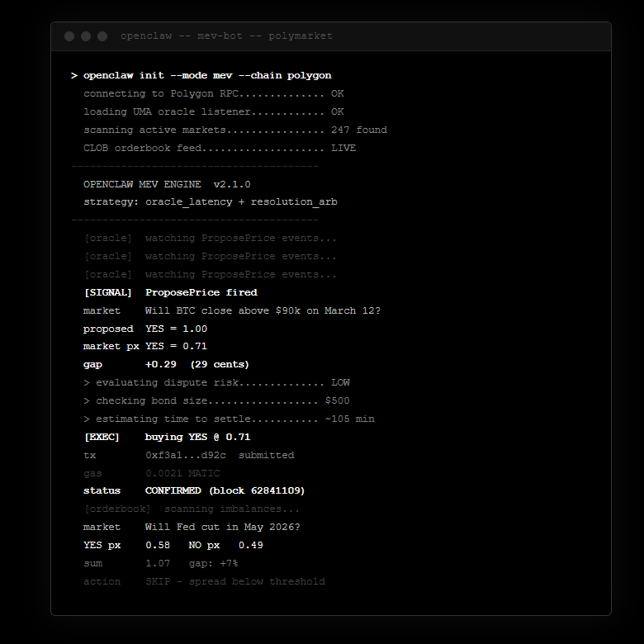
Task: Click the third window dot in title bar
Action: [x=102, y=36]
